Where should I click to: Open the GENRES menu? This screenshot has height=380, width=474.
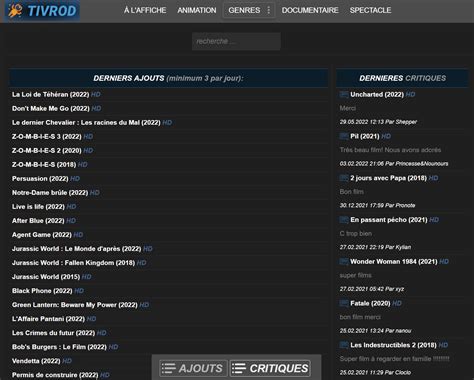244,10
